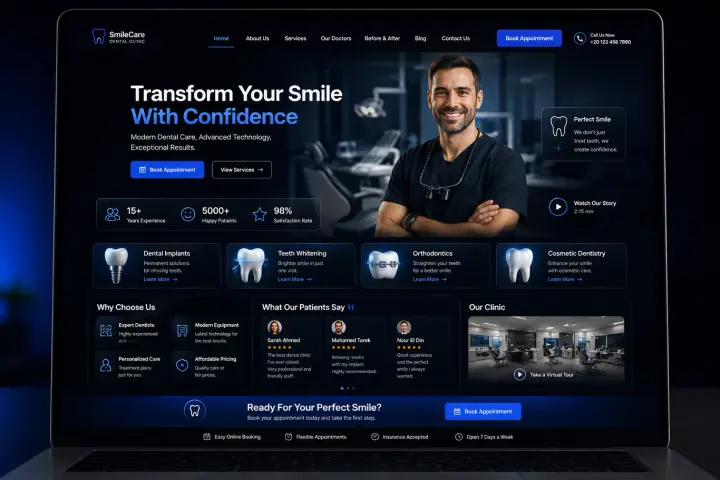Image resolution: width=720 pixels, height=480 pixels.
Task: Click the Happy Patients smiley icon
Action: 188,214
